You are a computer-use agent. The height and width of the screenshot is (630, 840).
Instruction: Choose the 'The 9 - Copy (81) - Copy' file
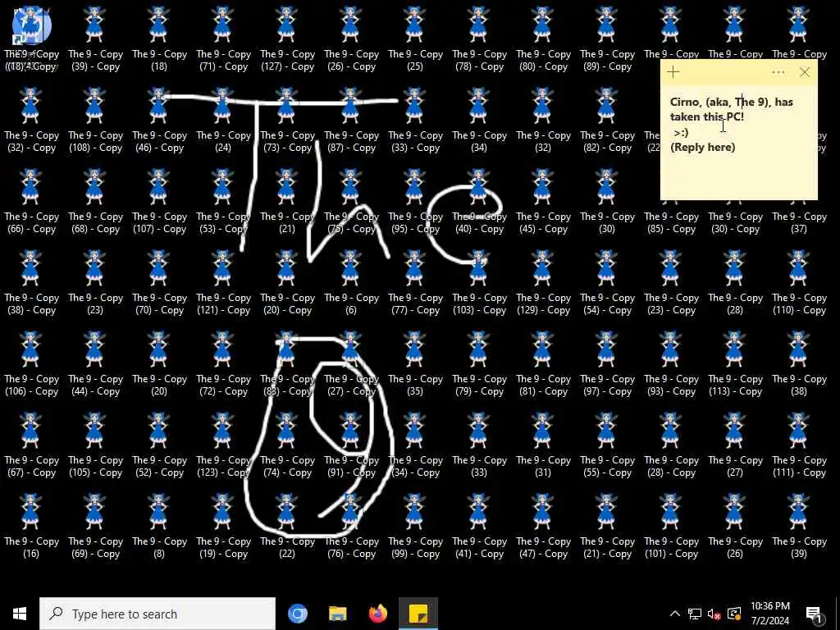click(543, 365)
